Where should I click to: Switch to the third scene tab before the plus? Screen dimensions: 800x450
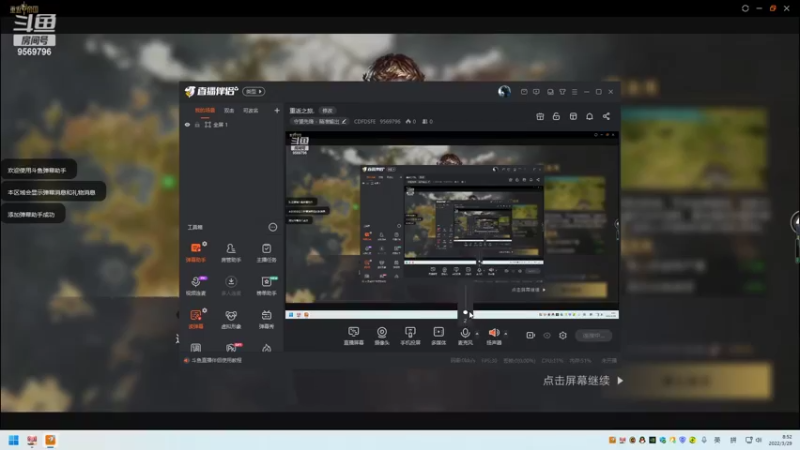coord(251,111)
